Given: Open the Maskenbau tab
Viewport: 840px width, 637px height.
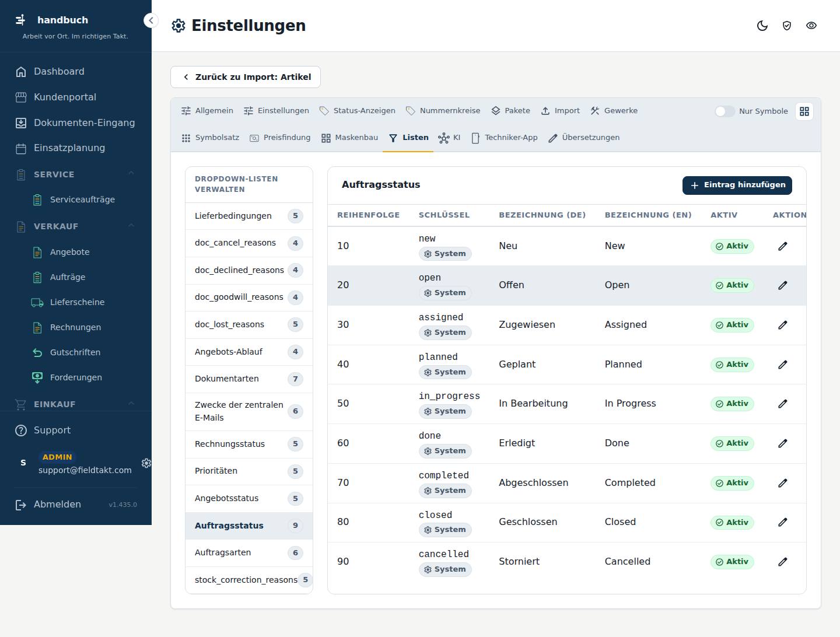Looking at the screenshot, I should 349,138.
